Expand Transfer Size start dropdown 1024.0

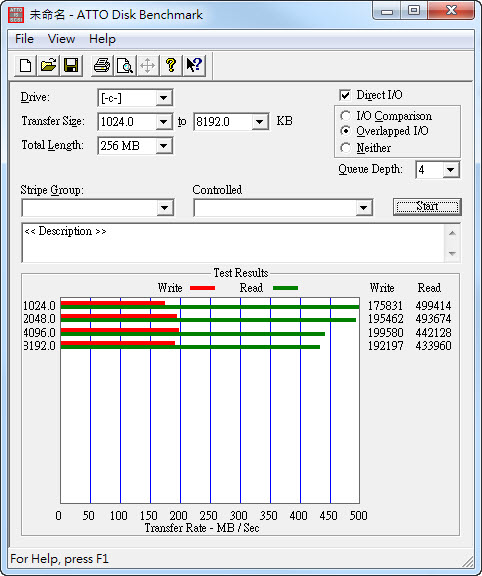point(163,122)
